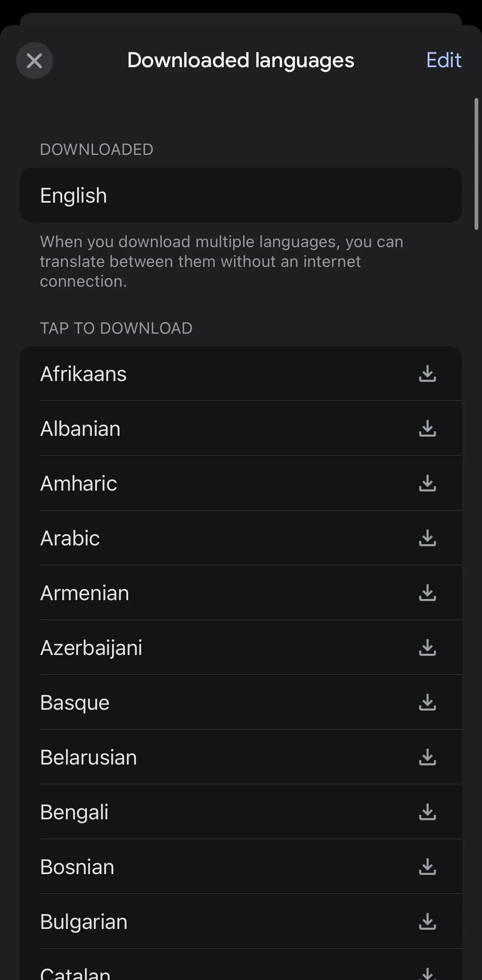Download the Amharic language pack icon
The height and width of the screenshot is (980, 482).
[428, 483]
